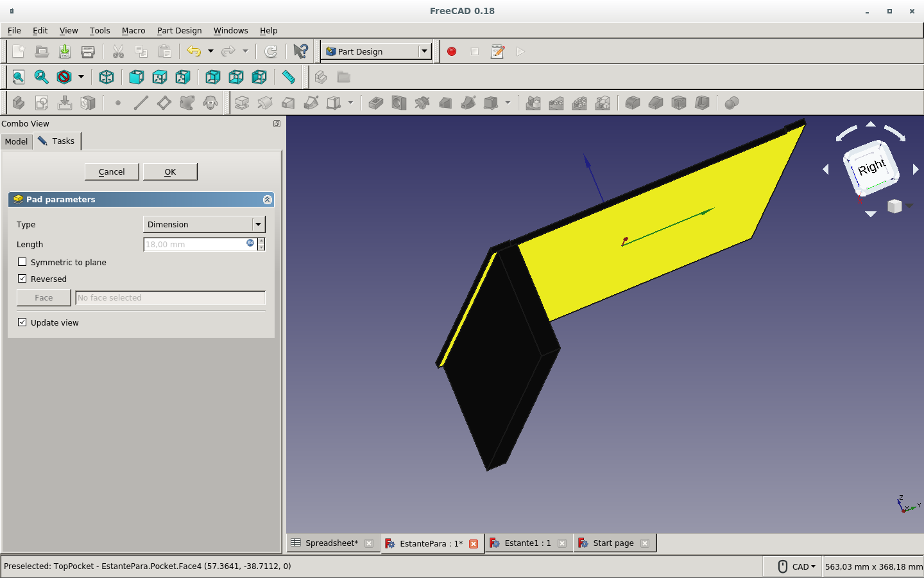Rotate view with cube's up arrow
Screen dimensions: 924x578
[x=871, y=124]
